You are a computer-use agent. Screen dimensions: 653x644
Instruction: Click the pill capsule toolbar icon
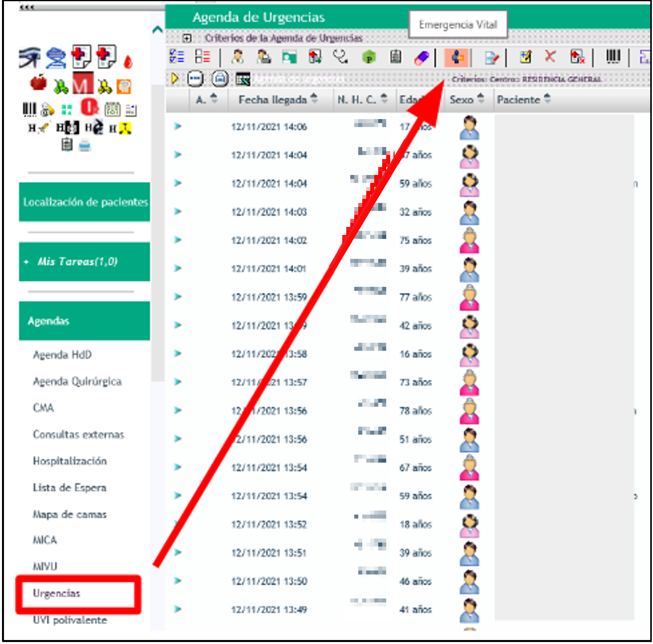coord(421,58)
